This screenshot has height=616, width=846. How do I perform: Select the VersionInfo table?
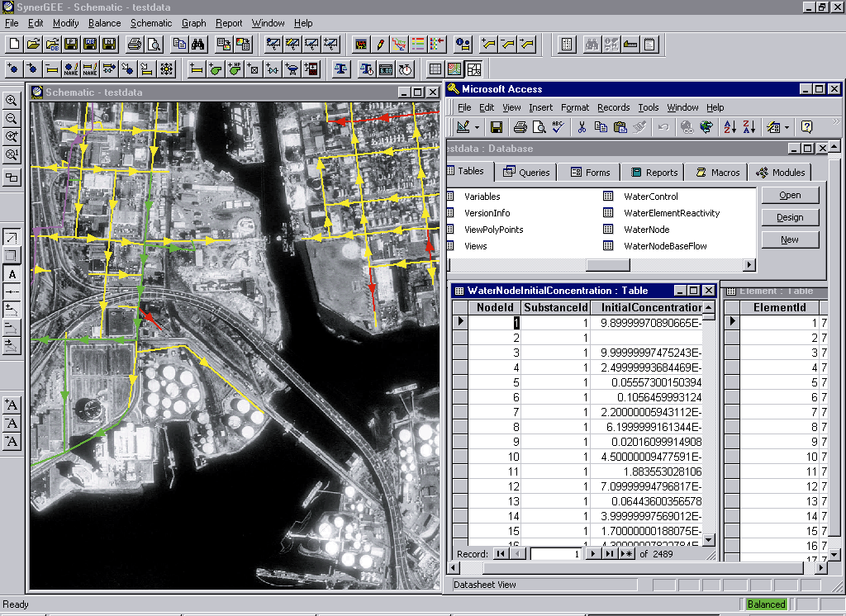(487, 213)
